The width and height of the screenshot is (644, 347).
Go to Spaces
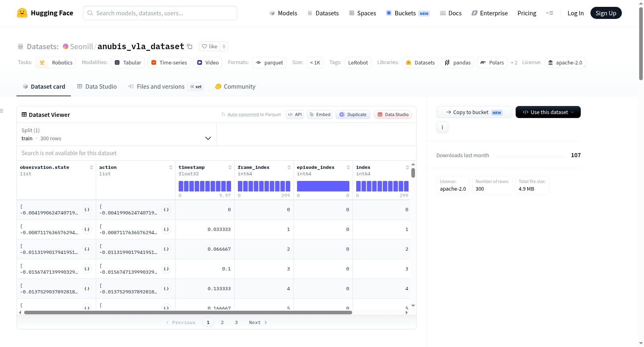363,13
